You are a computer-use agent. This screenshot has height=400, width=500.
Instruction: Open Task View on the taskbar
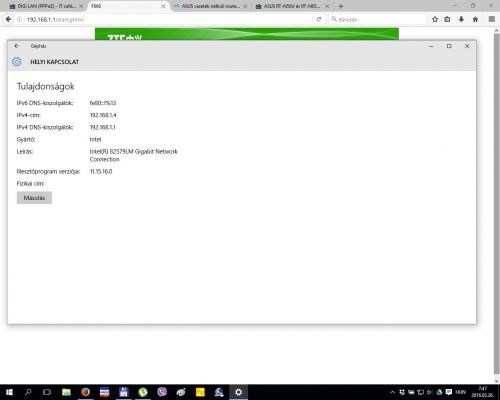pyautogui.click(x=47, y=392)
